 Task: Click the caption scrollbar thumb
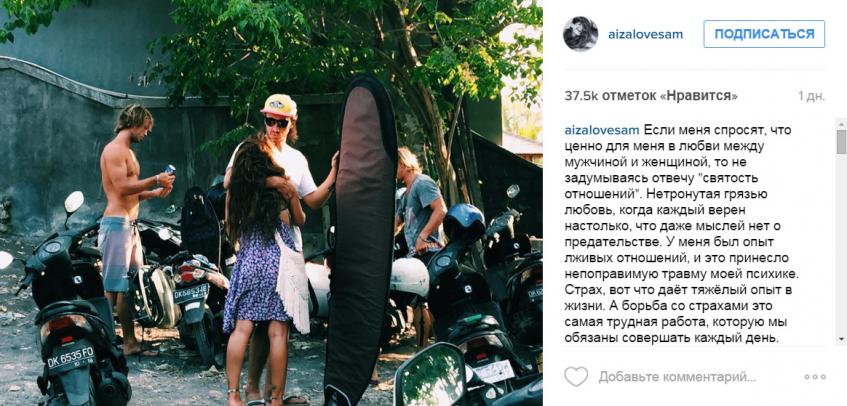pyautogui.click(x=841, y=141)
